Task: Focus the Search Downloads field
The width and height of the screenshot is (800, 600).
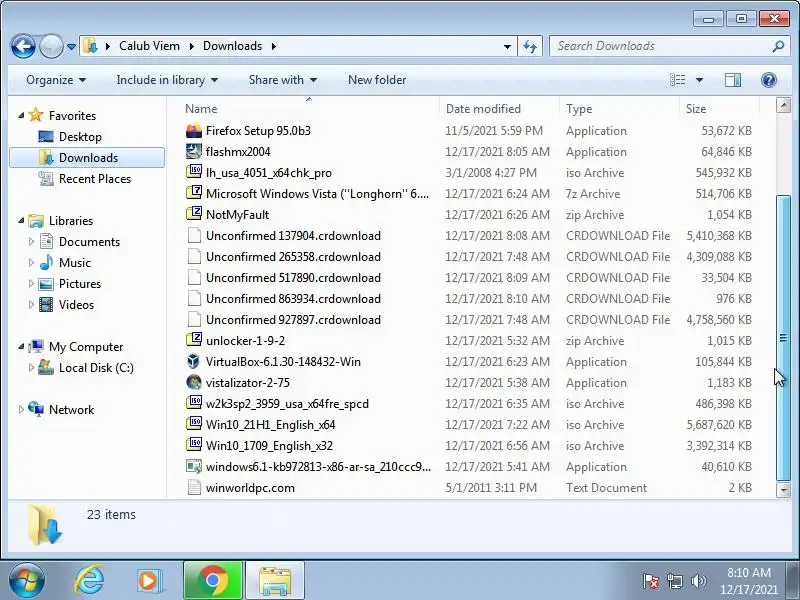Action: pyautogui.click(x=661, y=46)
